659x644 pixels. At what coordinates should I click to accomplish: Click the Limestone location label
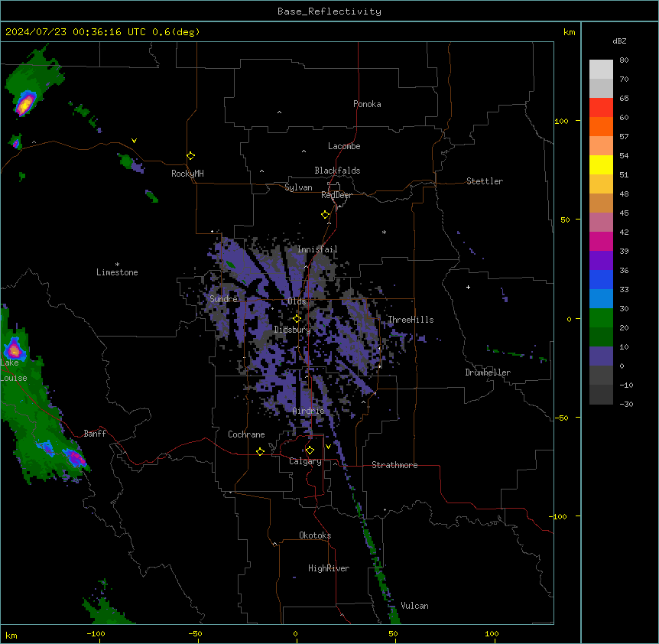(117, 272)
